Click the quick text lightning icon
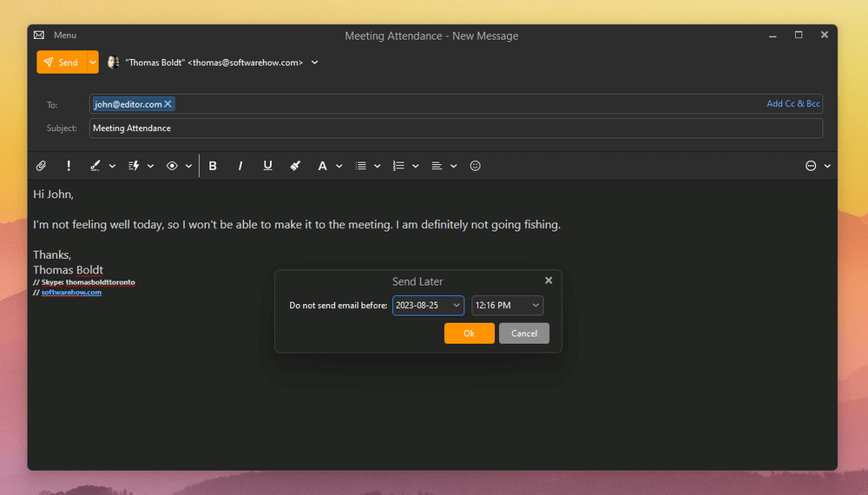This screenshot has height=495, width=868. 134,166
